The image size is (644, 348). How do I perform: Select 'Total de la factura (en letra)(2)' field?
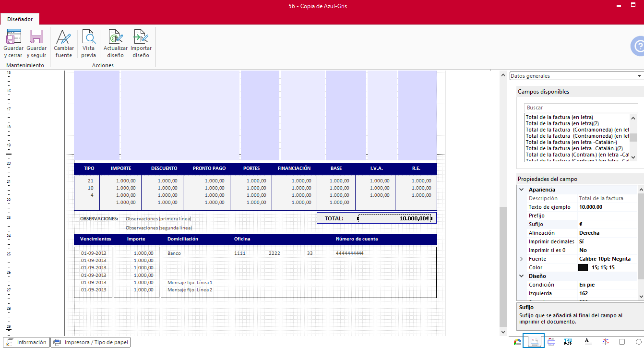(562, 123)
